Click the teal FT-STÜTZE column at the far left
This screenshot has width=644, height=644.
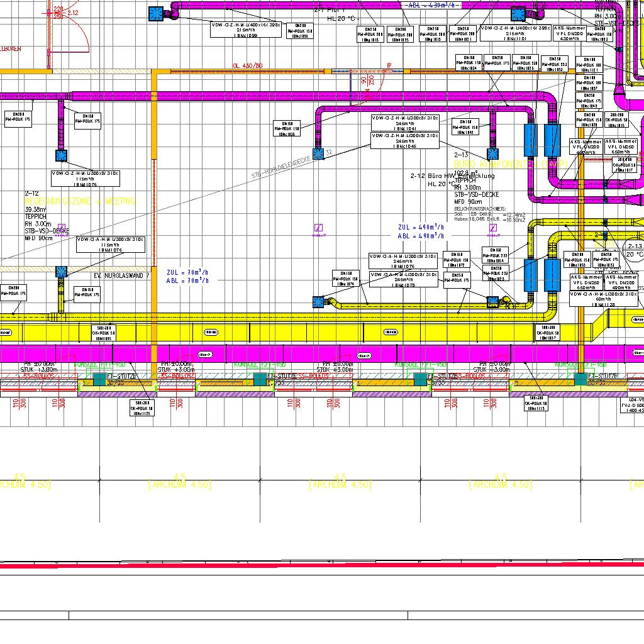pyautogui.click(x=99, y=379)
